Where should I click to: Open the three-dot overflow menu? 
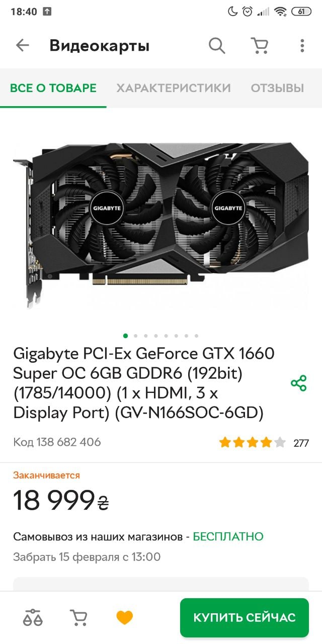tap(302, 46)
